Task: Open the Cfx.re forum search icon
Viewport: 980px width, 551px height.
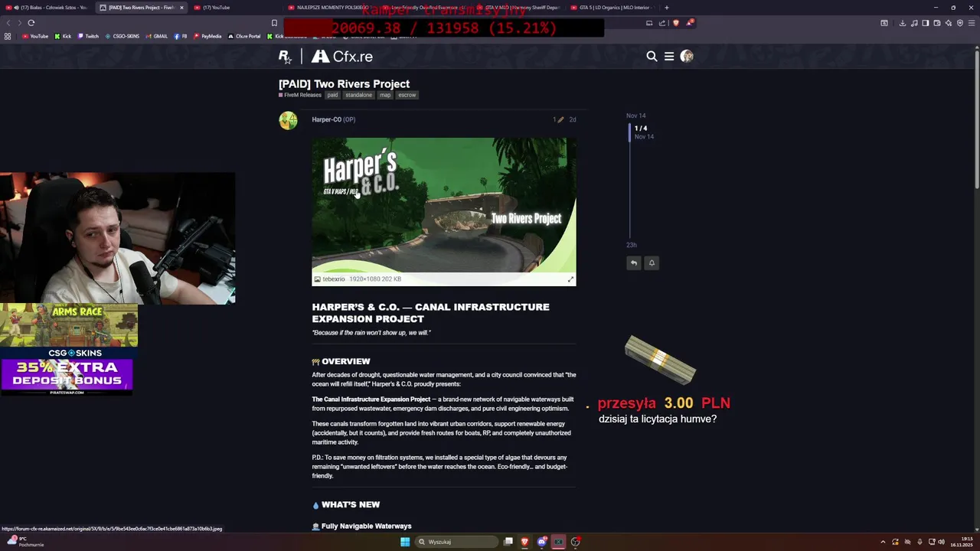Action: (x=652, y=56)
